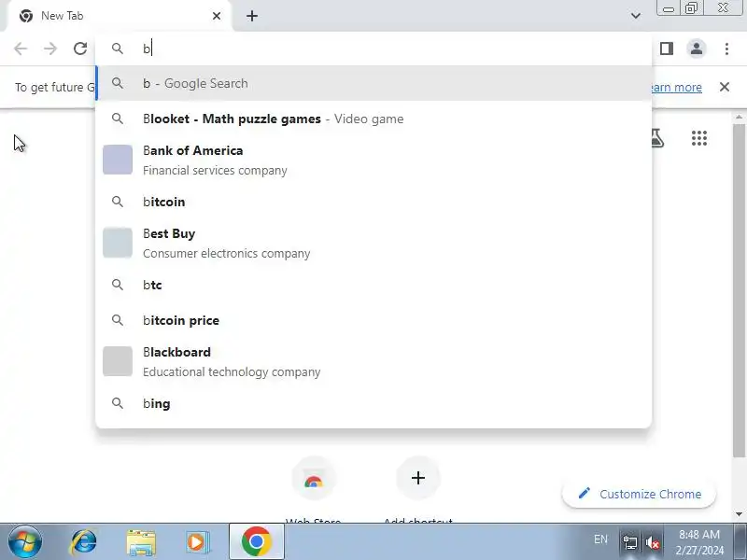Image resolution: width=747 pixels, height=560 pixels.
Task: Click the Chrome taskbar button
Action: 256,541
